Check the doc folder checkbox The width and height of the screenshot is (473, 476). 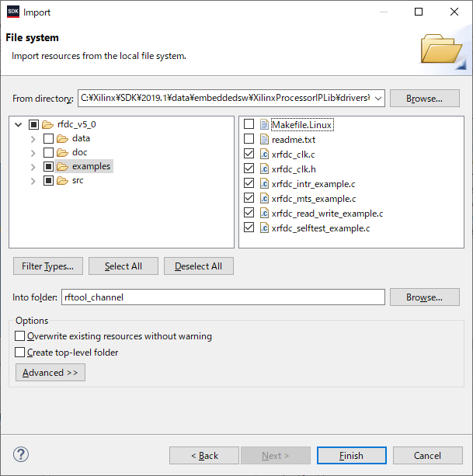pos(49,152)
